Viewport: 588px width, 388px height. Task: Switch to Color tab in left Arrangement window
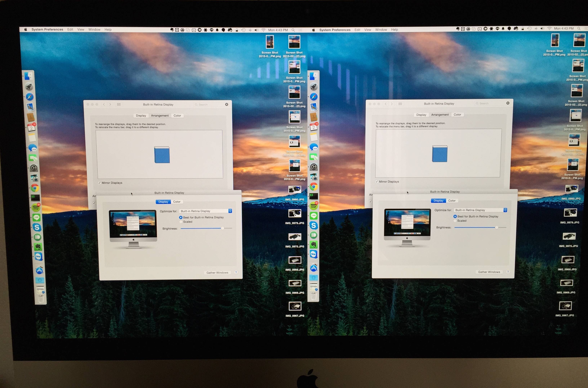coord(177,116)
